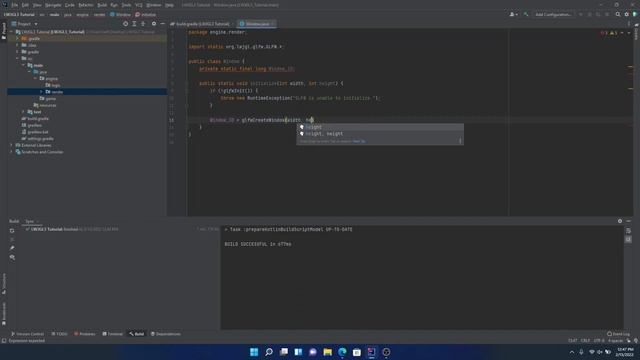
Task: Open the Build menu
Action: [102, 5]
